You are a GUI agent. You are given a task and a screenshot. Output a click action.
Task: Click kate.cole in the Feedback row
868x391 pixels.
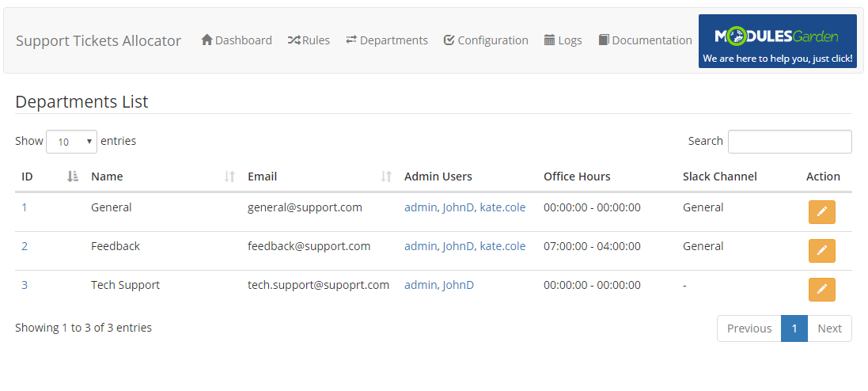tap(502, 246)
